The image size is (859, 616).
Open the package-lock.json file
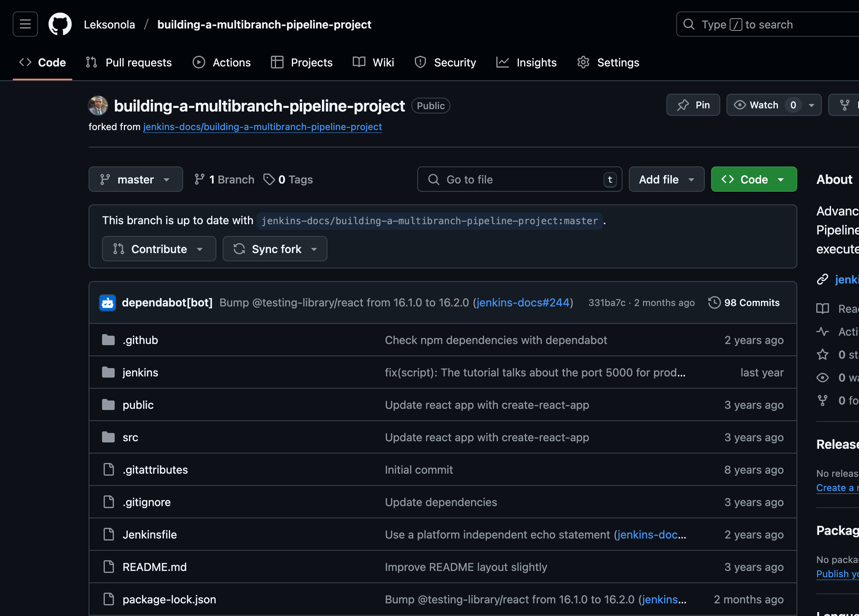[x=169, y=599]
